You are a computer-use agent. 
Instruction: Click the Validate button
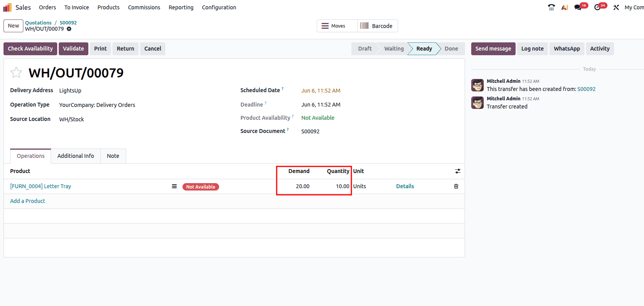(x=74, y=49)
